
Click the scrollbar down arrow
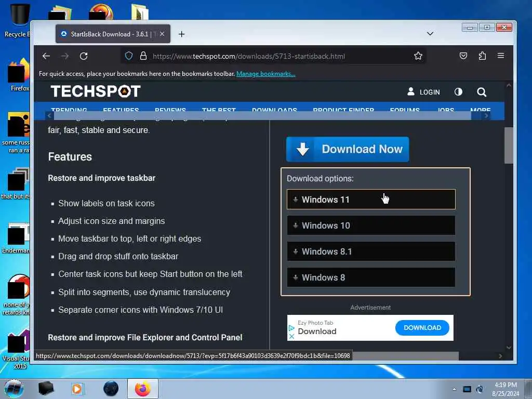pos(509,348)
